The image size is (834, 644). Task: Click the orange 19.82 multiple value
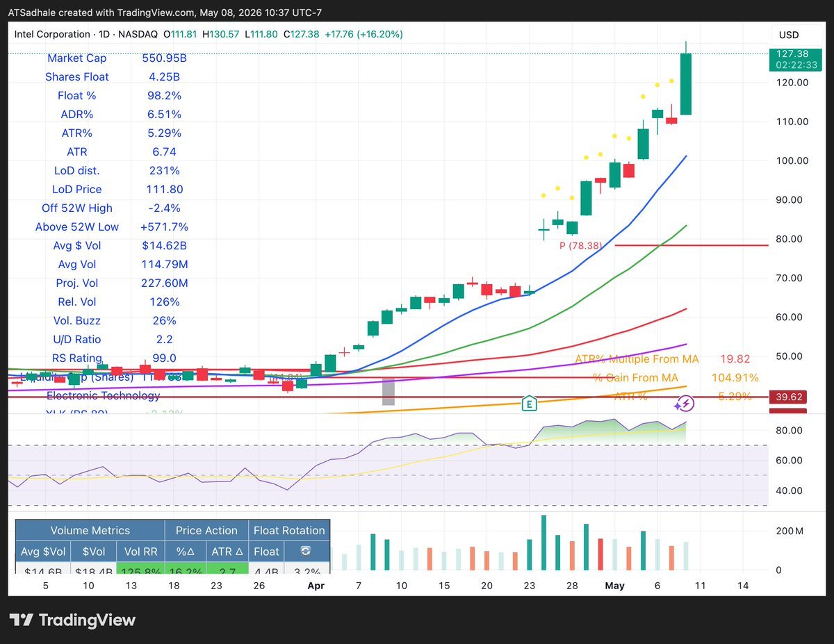click(x=735, y=359)
